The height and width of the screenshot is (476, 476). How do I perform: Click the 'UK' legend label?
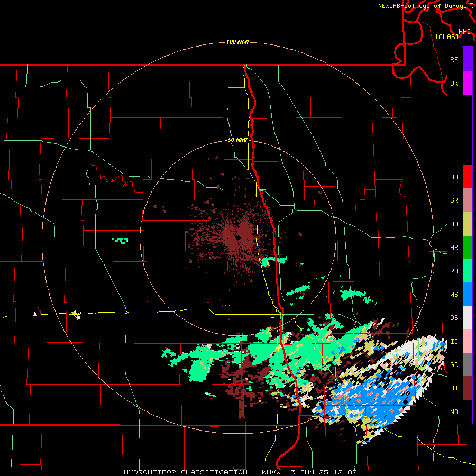pos(454,83)
